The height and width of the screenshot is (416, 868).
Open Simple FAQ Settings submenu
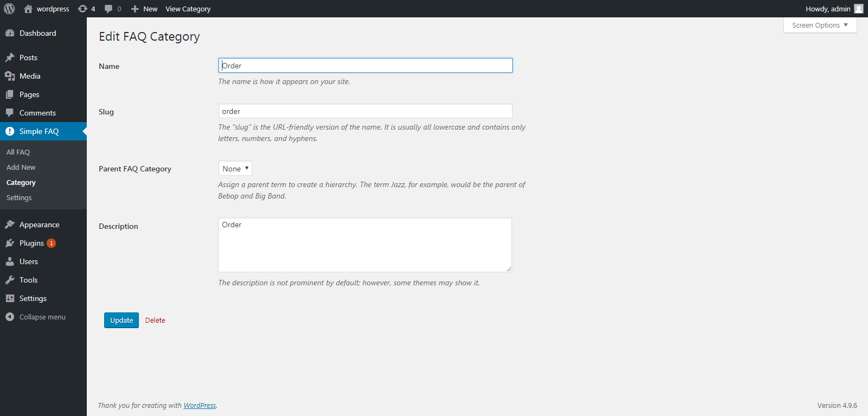[19, 197]
